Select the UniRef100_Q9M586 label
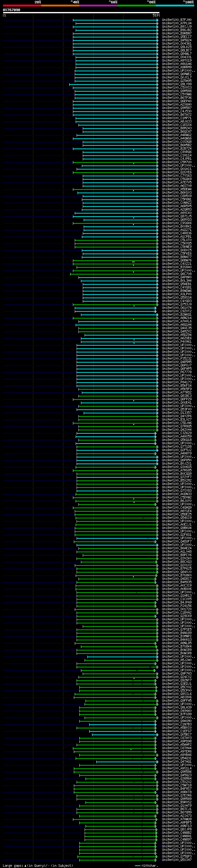The image size is (197, 868). click(177, 772)
